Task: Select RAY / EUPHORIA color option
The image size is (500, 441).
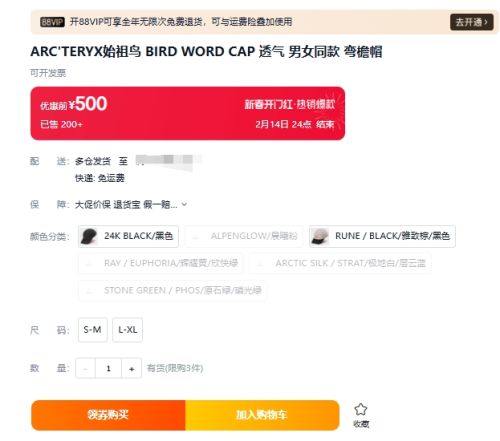Action: (x=161, y=263)
